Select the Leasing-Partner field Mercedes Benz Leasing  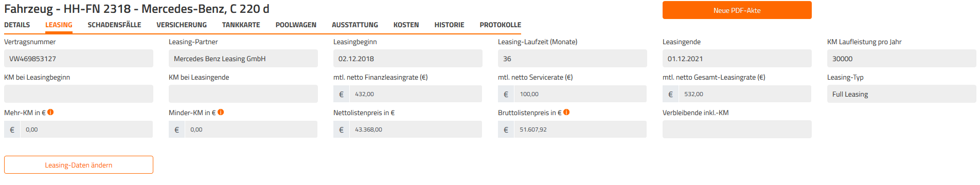click(243, 59)
